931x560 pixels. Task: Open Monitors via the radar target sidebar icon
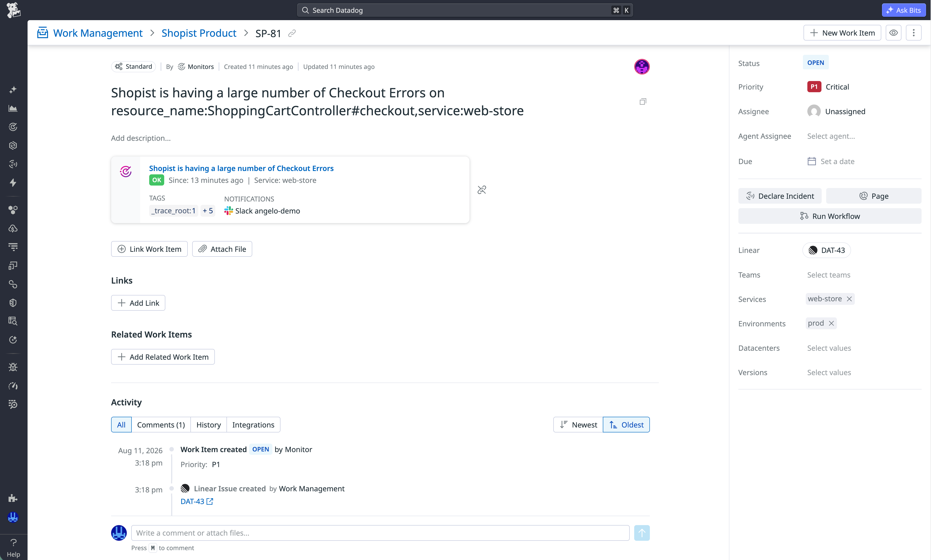pos(13,127)
